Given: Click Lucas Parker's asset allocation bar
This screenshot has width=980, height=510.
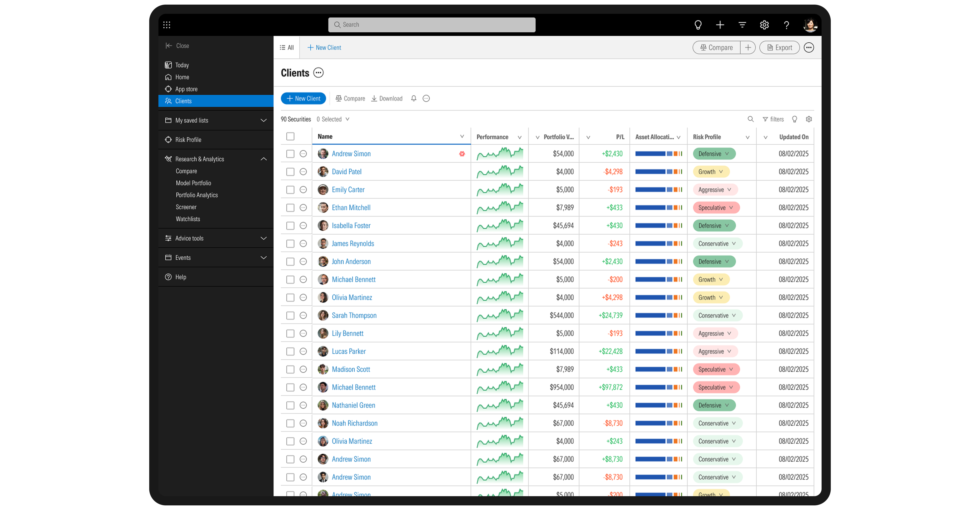Looking at the screenshot, I should (659, 351).
